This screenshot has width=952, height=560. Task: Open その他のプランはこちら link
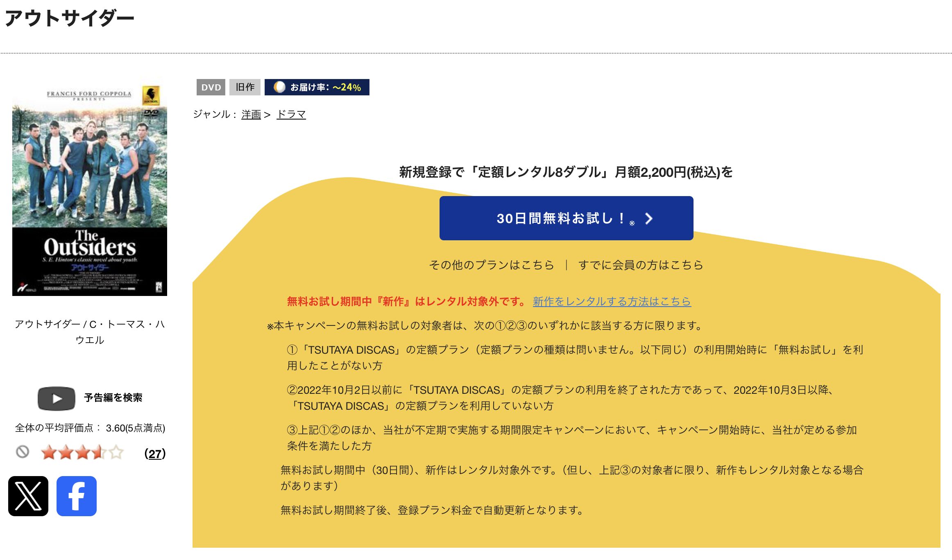(492, 265)
